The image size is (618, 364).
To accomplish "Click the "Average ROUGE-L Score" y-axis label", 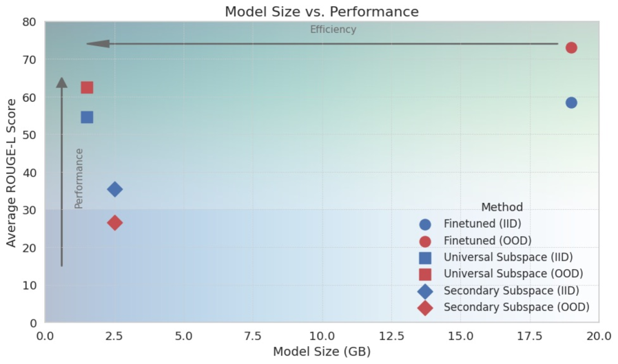I will pos(11,172).
